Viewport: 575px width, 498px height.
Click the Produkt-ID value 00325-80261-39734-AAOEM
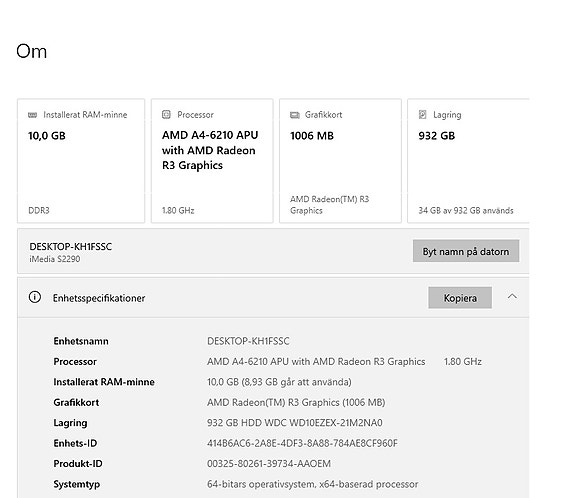pyautogui.click(x=269, y=464)
